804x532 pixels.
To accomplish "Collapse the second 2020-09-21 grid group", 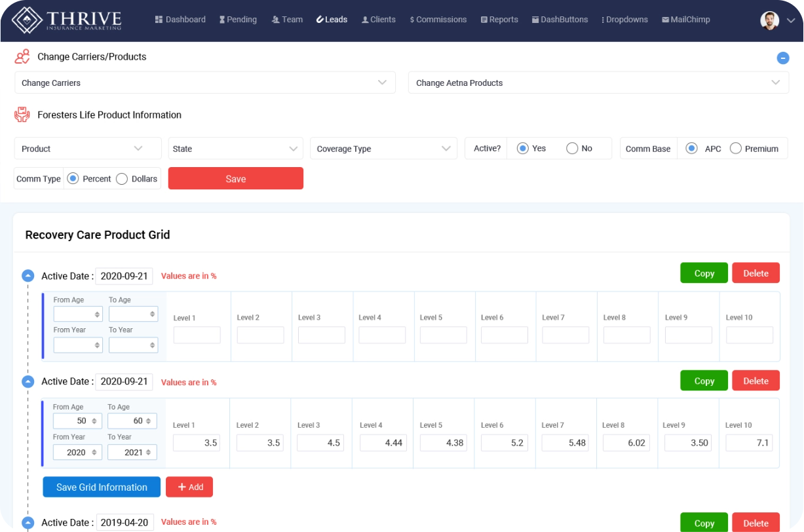I will [28, 381].
